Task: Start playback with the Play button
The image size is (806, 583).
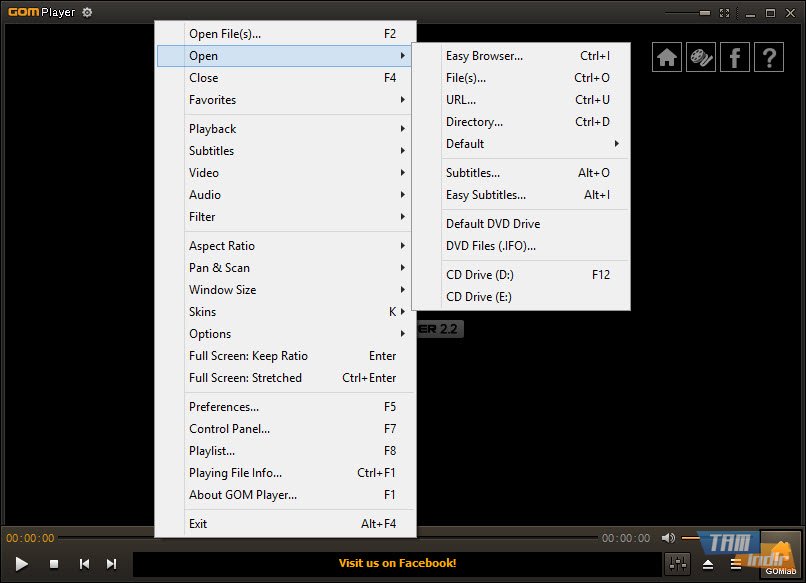Action: pyautogui.click(x=22, y=564)
